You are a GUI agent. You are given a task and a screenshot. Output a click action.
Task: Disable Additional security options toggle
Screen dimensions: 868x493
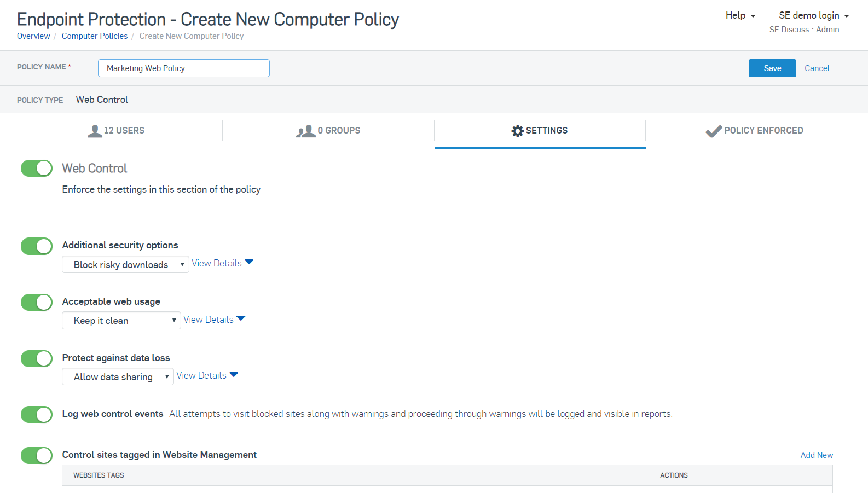[x=37, y=246]
